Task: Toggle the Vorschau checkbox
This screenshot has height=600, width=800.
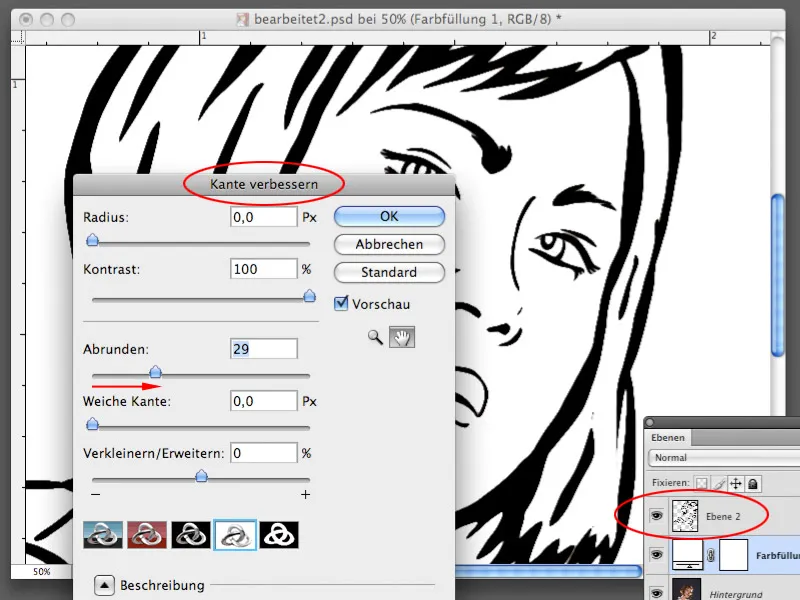Action: pos(341,303)
